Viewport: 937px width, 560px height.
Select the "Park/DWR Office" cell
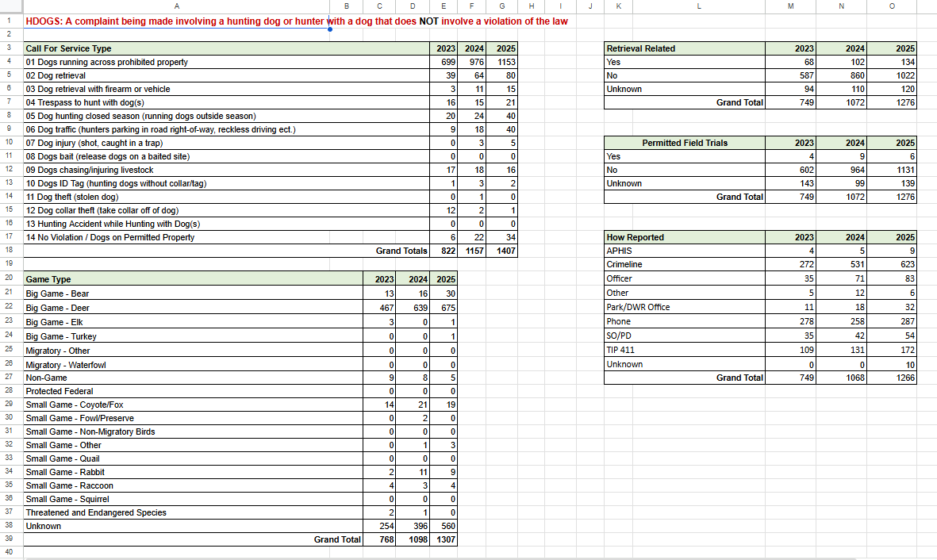pos(638,307)
